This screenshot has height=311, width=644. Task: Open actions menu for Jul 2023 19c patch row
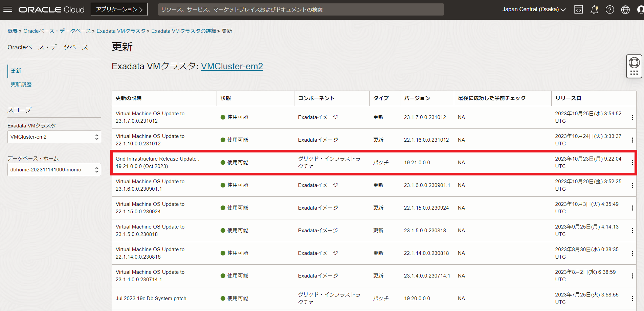pyautogui.click(x=632, y=298)
